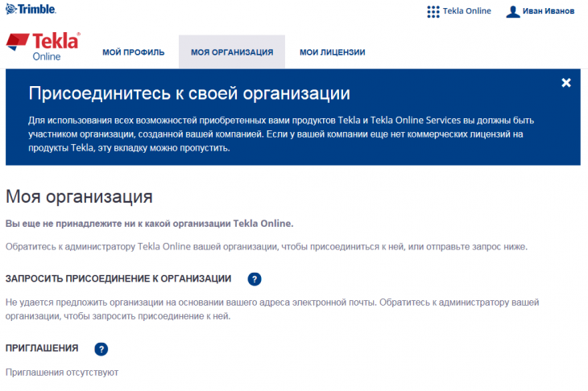Image resolution: width=588 pixels, height=391 pixels.
Task: Click the ЗАПРОСИТЬ ПРИСОЕДИНЕНИЕ К ОРГАНИЗАЦИИ heading
Action: point(118,278)
